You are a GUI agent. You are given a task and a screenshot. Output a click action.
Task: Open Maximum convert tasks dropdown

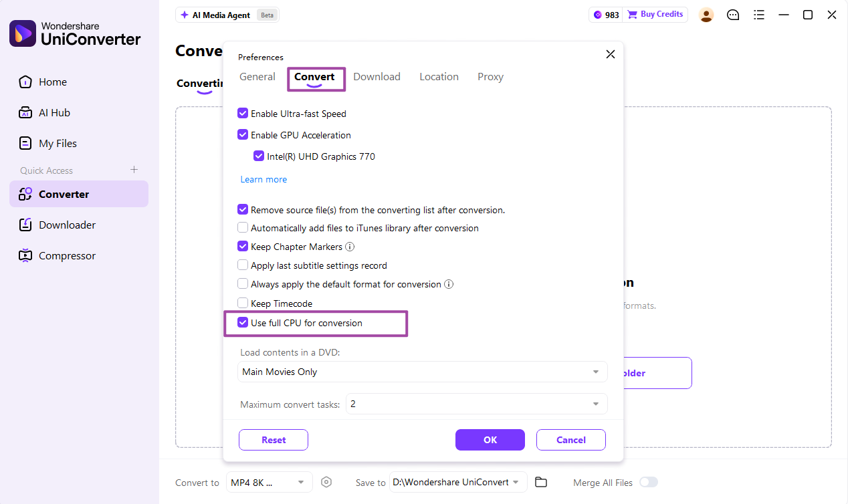coord(477,404)
